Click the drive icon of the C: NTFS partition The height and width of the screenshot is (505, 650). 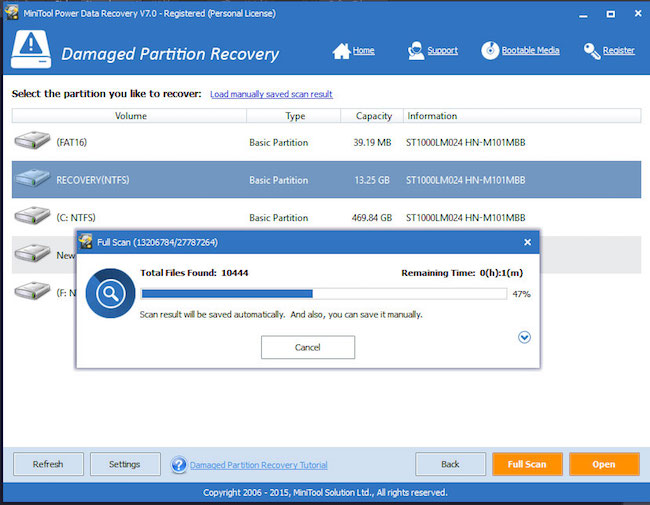tap(32, 216)
